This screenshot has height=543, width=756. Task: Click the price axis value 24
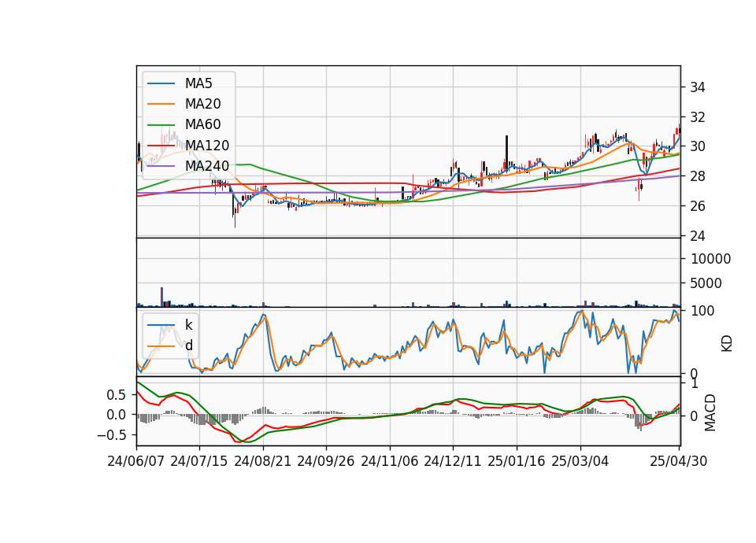click(x=698, y=237)
